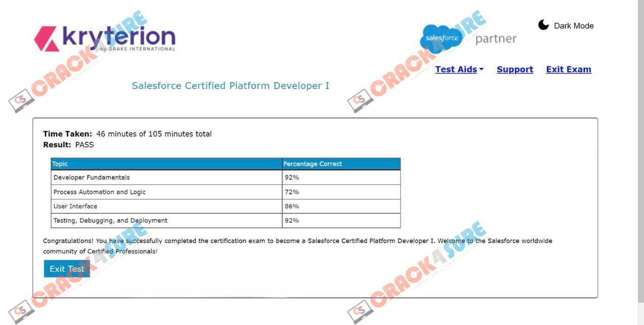Click the Exit Exam link
This screenshot has width=644, height=325.
pyautogui.click(x=569, y=69)
